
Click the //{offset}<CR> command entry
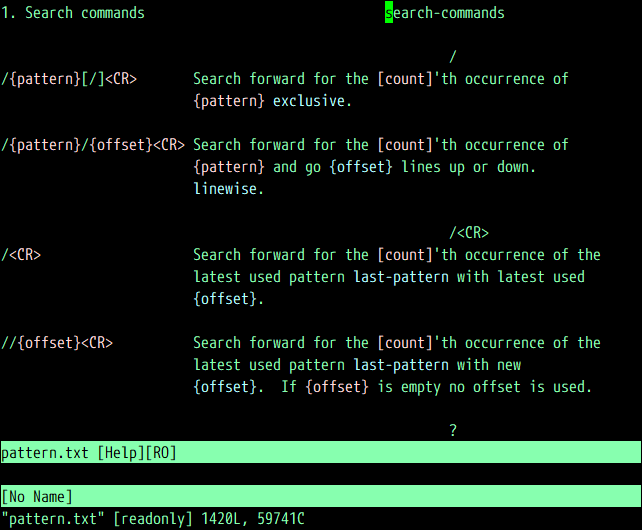[x=57, y=343]
